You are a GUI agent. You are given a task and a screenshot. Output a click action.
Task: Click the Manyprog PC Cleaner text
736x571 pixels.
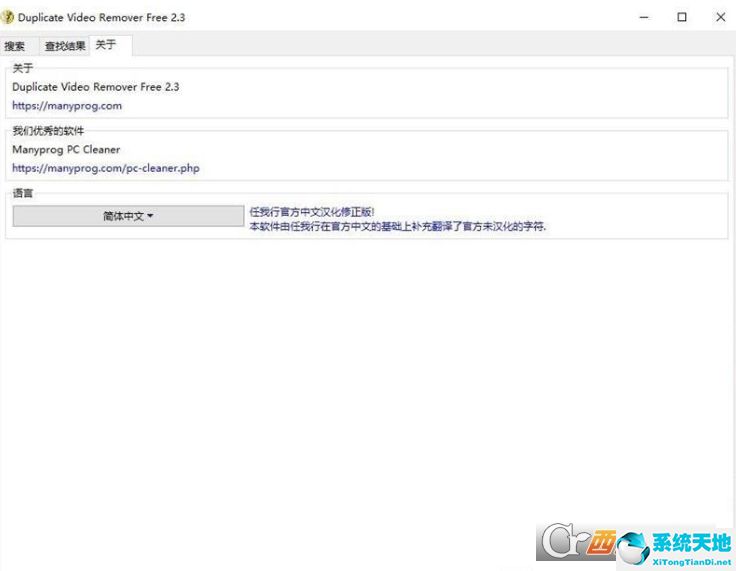(66, 150)
